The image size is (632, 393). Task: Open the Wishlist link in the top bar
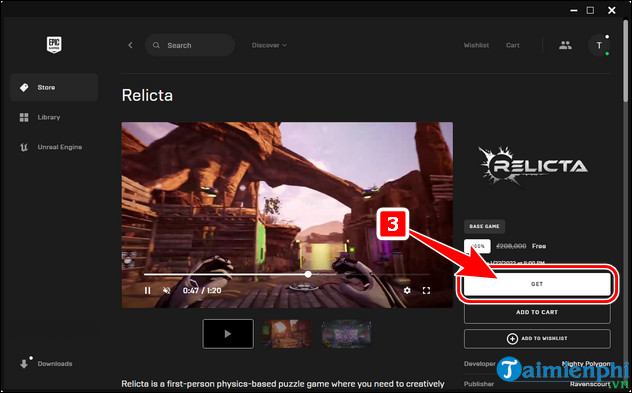476,45
